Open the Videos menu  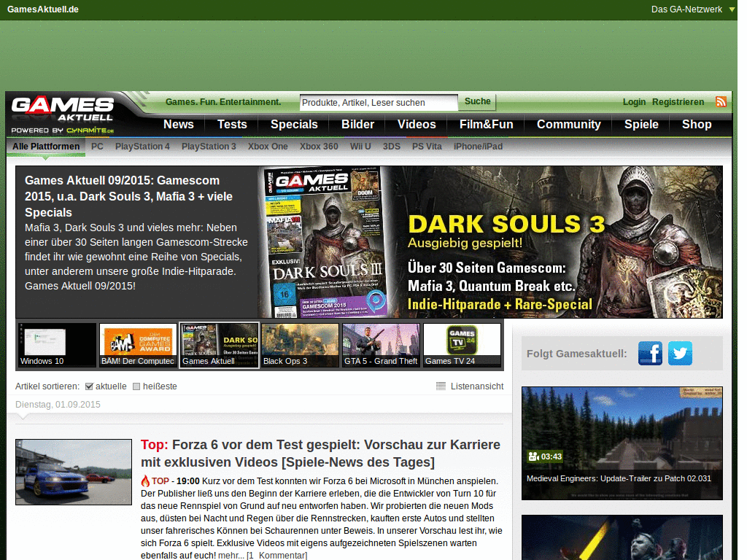[x=417, y=124]
